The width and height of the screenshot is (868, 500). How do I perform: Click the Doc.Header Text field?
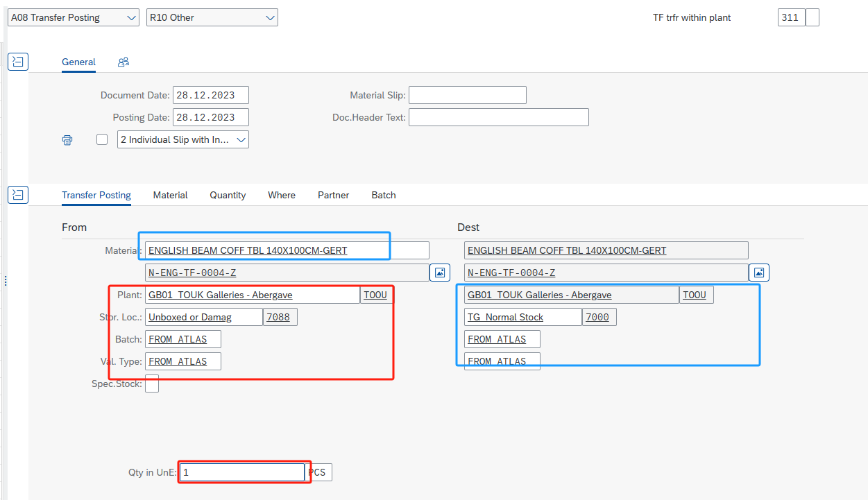pyautogui.click(x=498, y=117)
